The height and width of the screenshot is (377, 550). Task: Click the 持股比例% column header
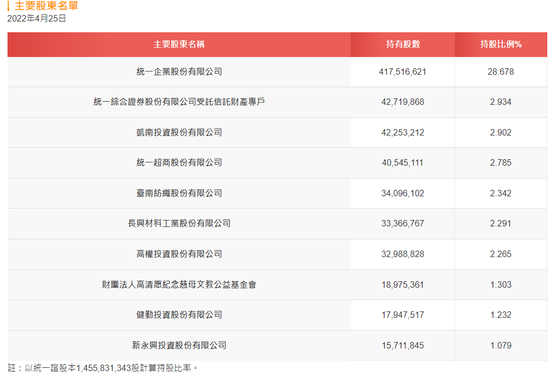pos(501,44)
